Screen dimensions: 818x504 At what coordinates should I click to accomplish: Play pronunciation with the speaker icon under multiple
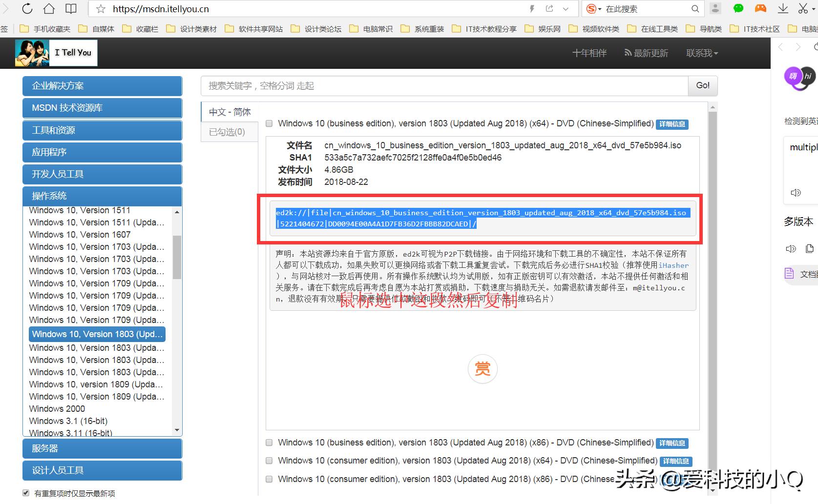pyautogui.click(x=796, y=192)
